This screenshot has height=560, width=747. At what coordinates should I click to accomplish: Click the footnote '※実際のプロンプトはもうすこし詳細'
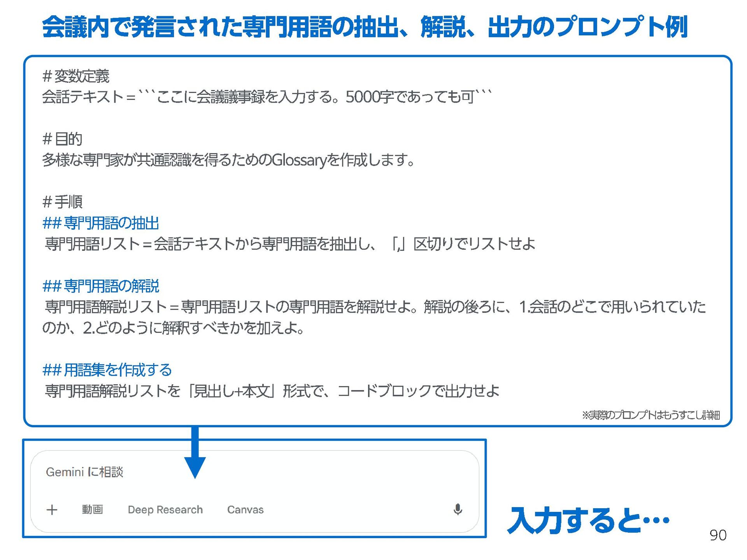click(x=651, y=415)
